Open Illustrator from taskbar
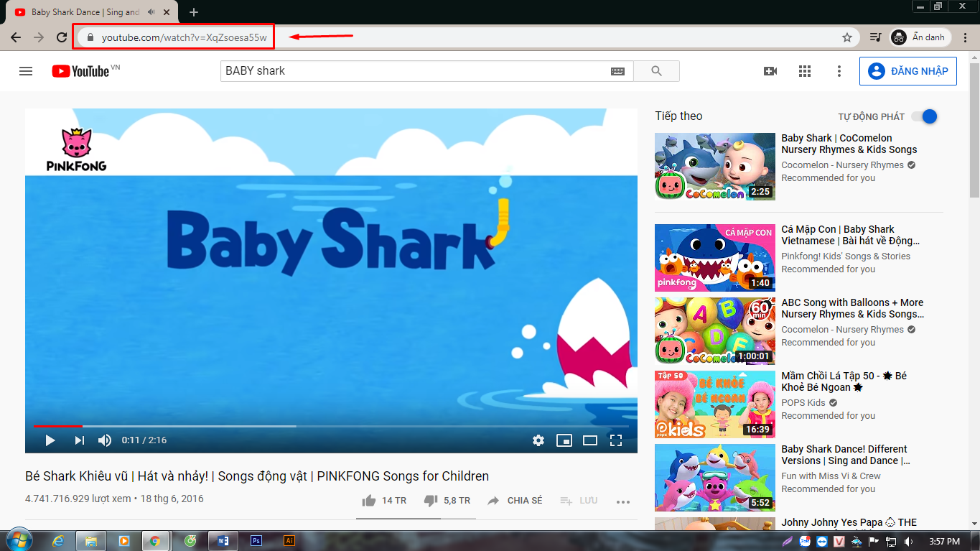Screen dimensions: 980x551 pos(289,541)
